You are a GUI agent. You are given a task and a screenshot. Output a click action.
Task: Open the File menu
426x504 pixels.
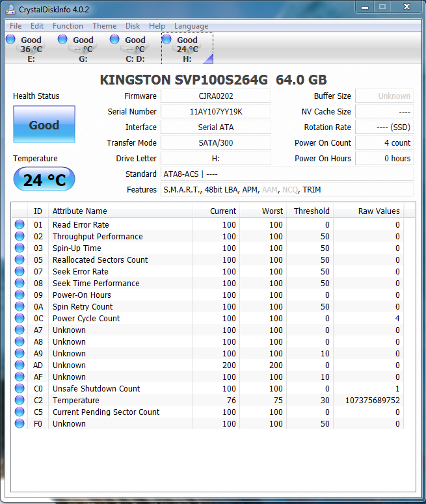click(16, 26)
